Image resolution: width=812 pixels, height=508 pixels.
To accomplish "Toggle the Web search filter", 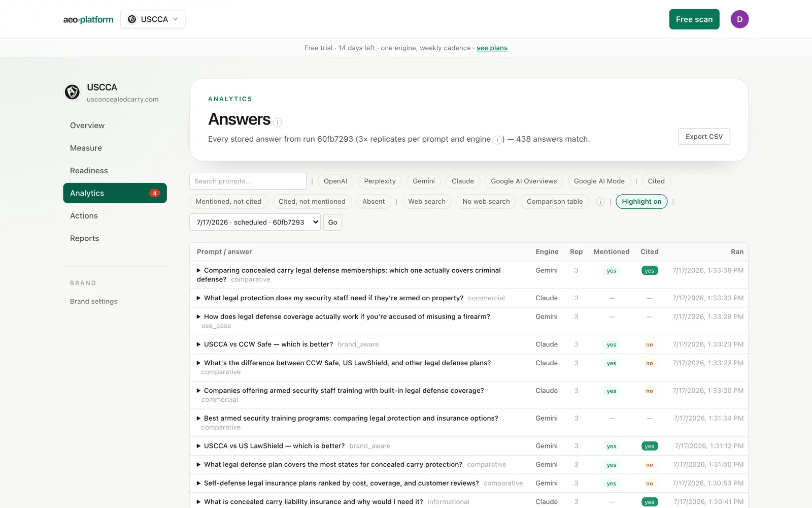I will 427,202.
